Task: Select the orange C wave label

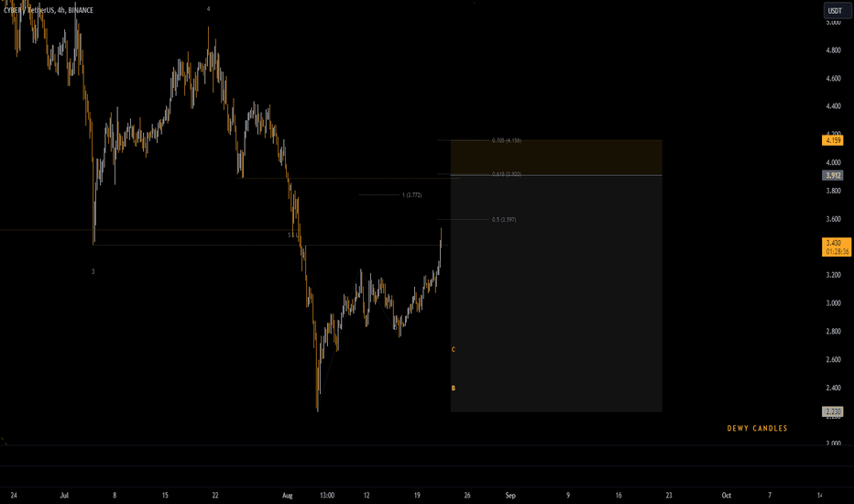Action: click(x=454, y=350)
